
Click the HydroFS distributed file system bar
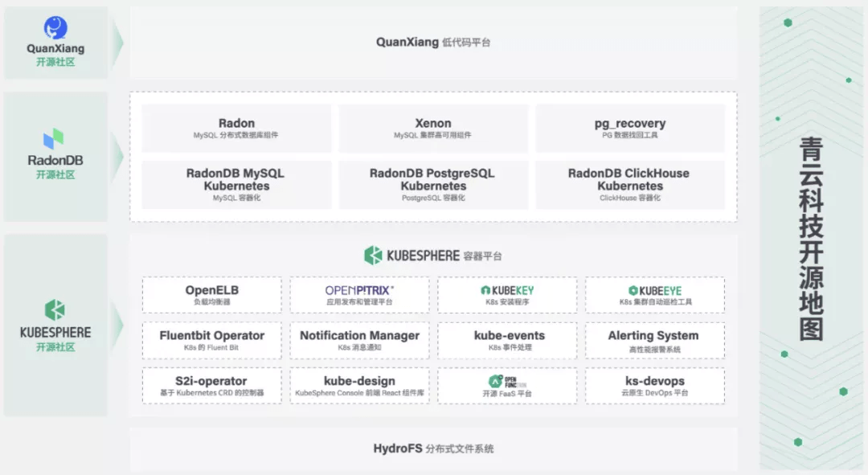tap(433, 448)
